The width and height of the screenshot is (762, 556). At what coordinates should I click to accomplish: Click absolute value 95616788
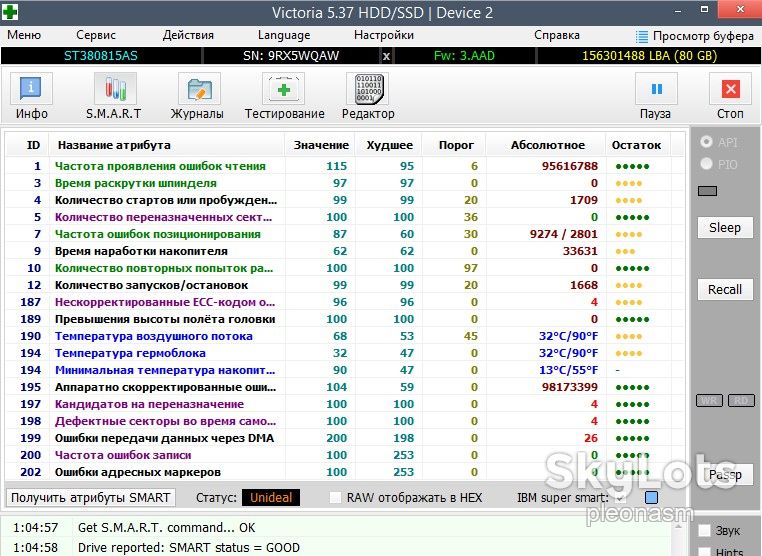point(570,166)
